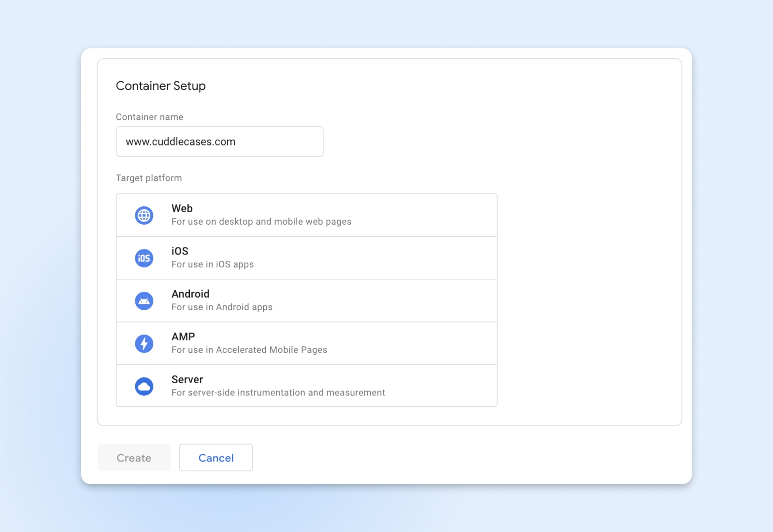The image size is (773, 532).
Task: Select the Android target platform
Action: coord(306,300)
